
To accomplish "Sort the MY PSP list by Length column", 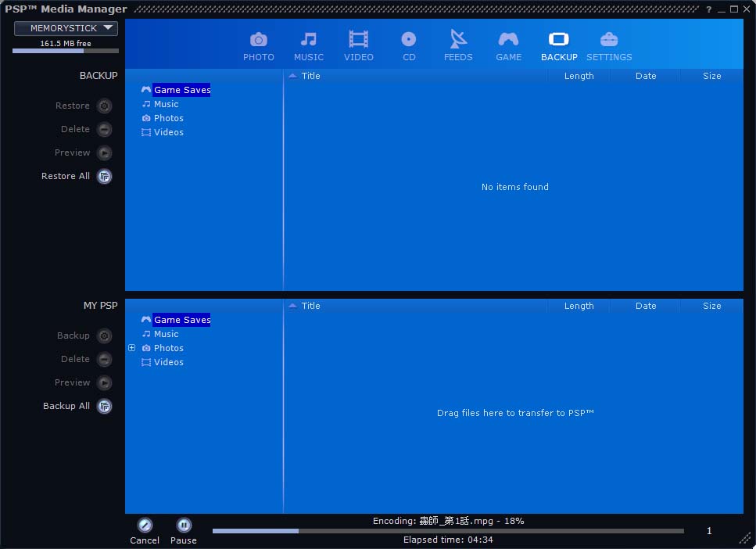I will 579,306.
